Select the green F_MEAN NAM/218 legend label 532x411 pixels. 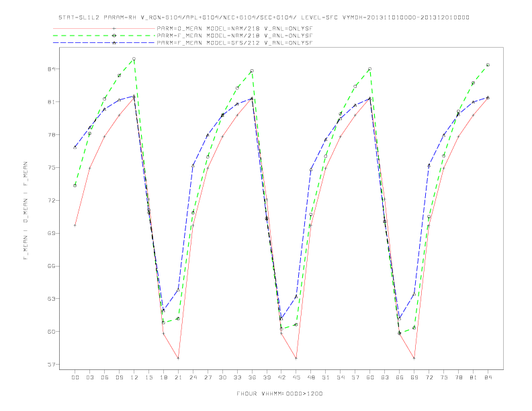tap(234, 36)
